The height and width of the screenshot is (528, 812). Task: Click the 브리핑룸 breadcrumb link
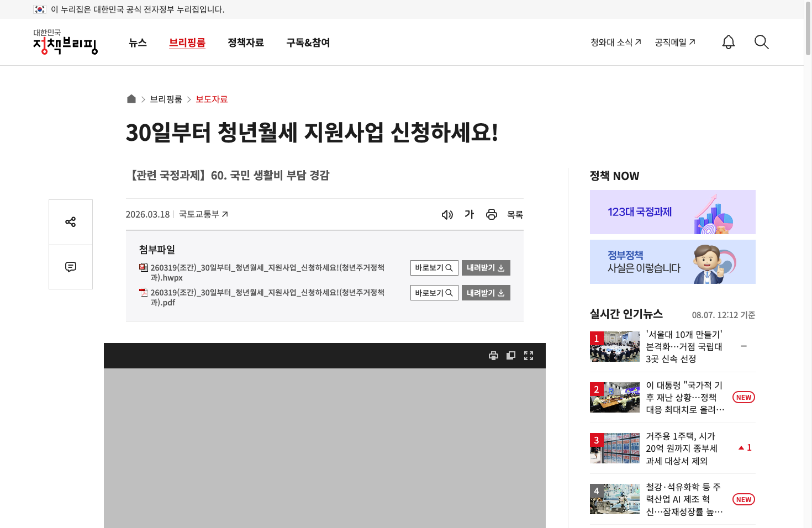(x=166, y=99)
